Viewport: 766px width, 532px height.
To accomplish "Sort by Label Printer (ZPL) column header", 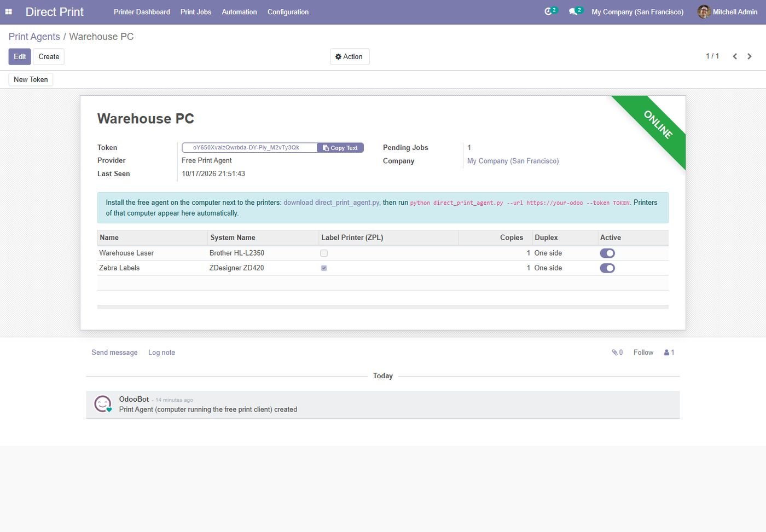I will [x=388, y=238].
